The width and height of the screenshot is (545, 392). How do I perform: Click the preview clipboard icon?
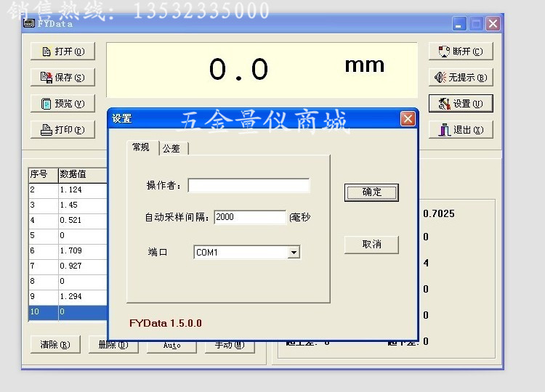coord(46,104)
